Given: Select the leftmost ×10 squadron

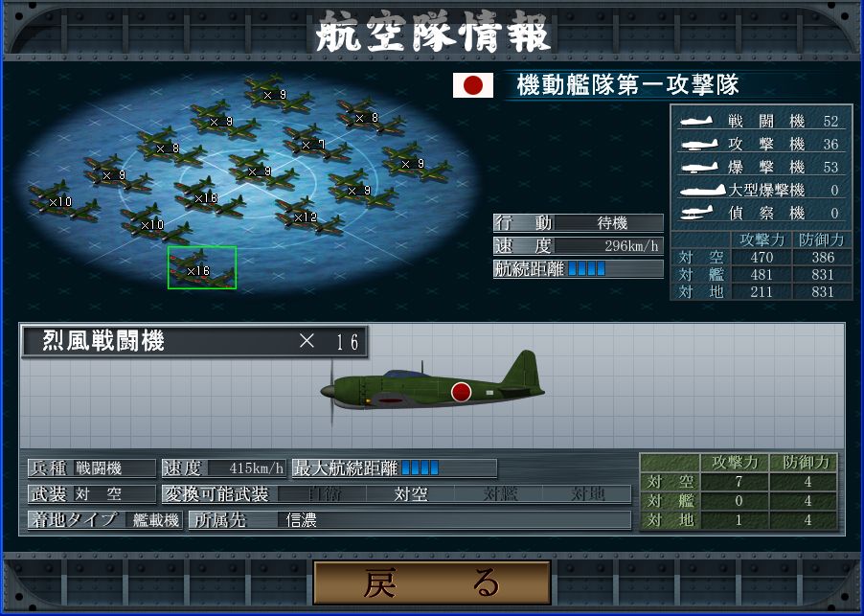Looking at the screenshot, I should (64, 200).
